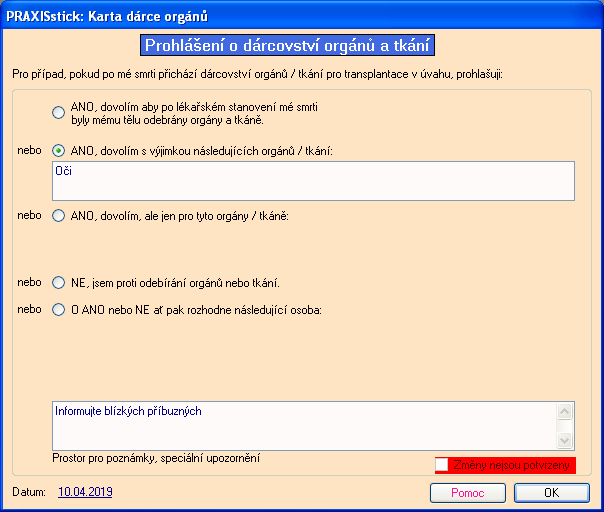Click into the notes field with Informujte text
Screen dimensions: 604x512
(304, 425)
